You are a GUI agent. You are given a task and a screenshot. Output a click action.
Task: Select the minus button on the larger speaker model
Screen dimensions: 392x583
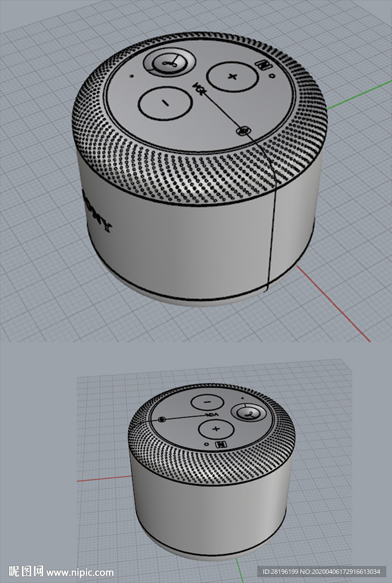165,103
